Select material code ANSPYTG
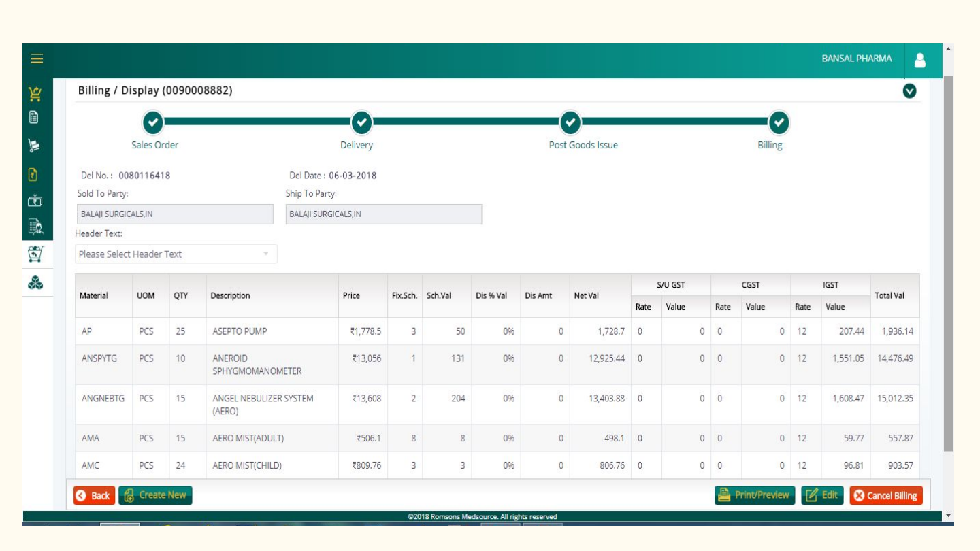This screenshot has width=980, height=551. [x=99, y=358]
